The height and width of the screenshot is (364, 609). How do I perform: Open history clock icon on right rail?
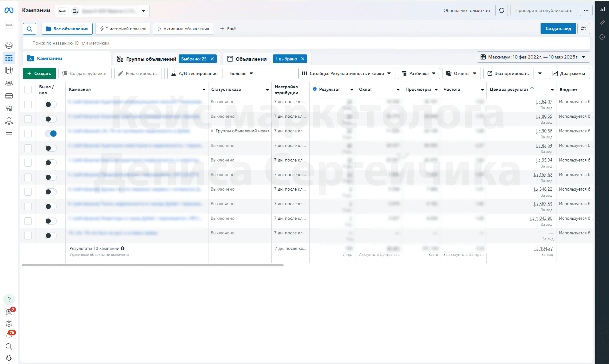602,37
